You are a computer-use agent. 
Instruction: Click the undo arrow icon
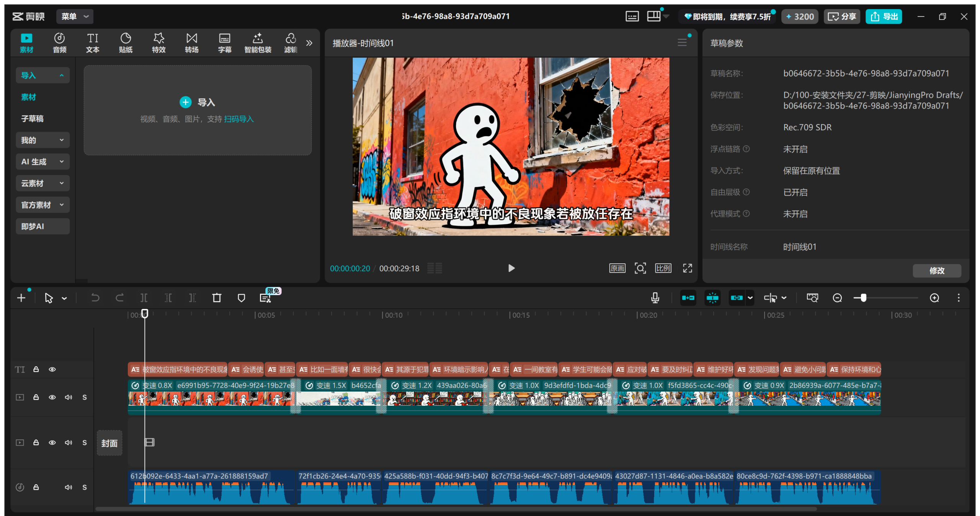coord(95,298)
